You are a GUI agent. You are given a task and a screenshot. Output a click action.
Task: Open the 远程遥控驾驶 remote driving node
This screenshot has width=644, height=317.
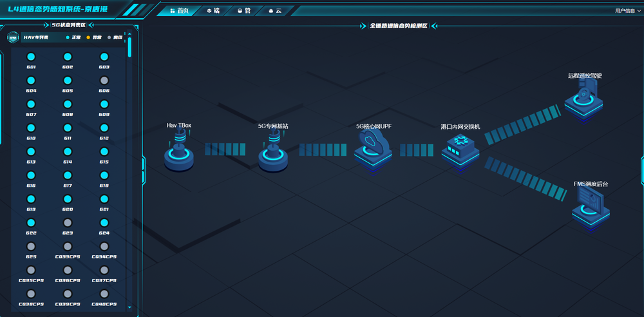[x=583, y=99]
